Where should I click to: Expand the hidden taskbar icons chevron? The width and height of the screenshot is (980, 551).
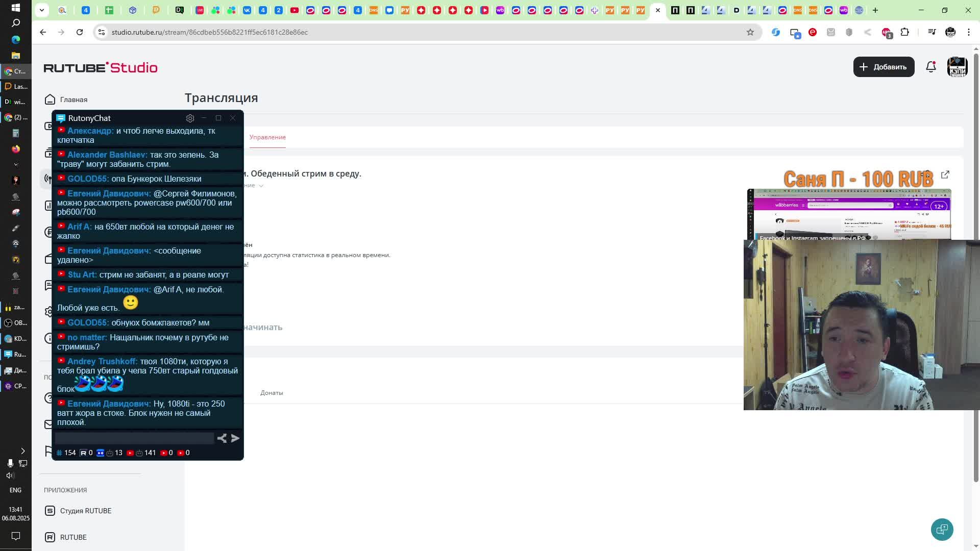22,451
